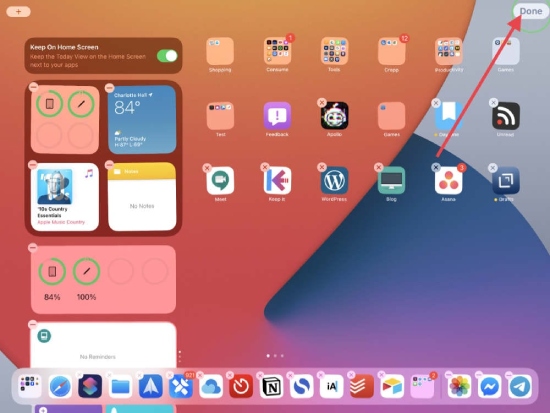550x413 pixels.
Task: Select the wide Batteries widget showing 84%
Action: (x=103, y=279)
